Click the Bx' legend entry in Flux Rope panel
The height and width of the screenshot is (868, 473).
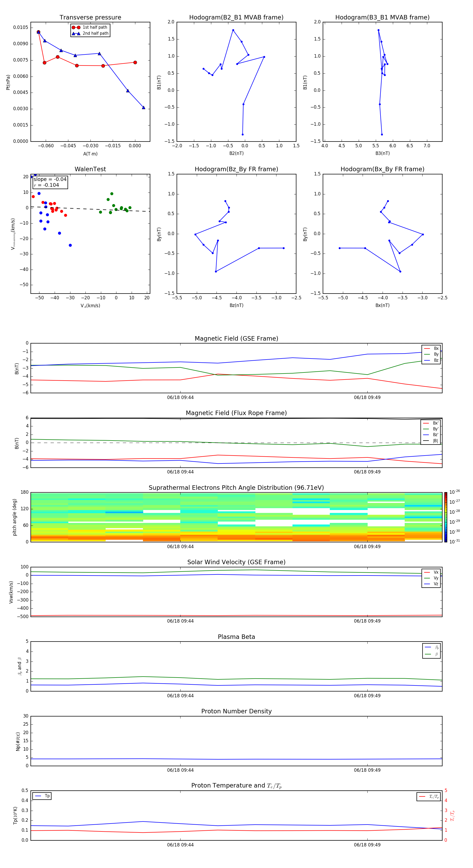click(x=431, y=423)
